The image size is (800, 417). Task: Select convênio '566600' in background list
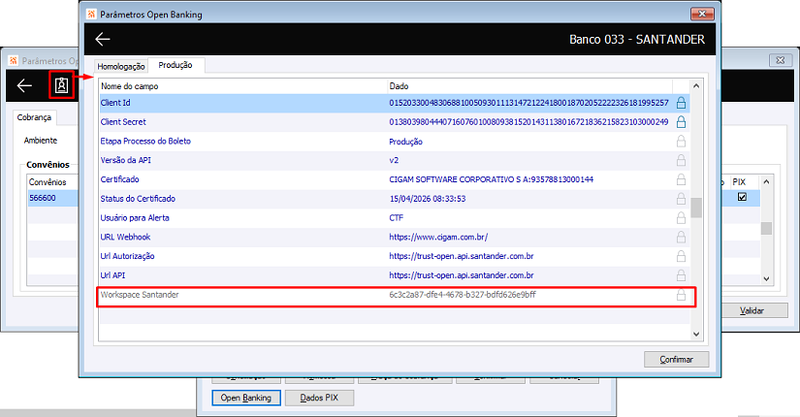click(x=42, y=198)
